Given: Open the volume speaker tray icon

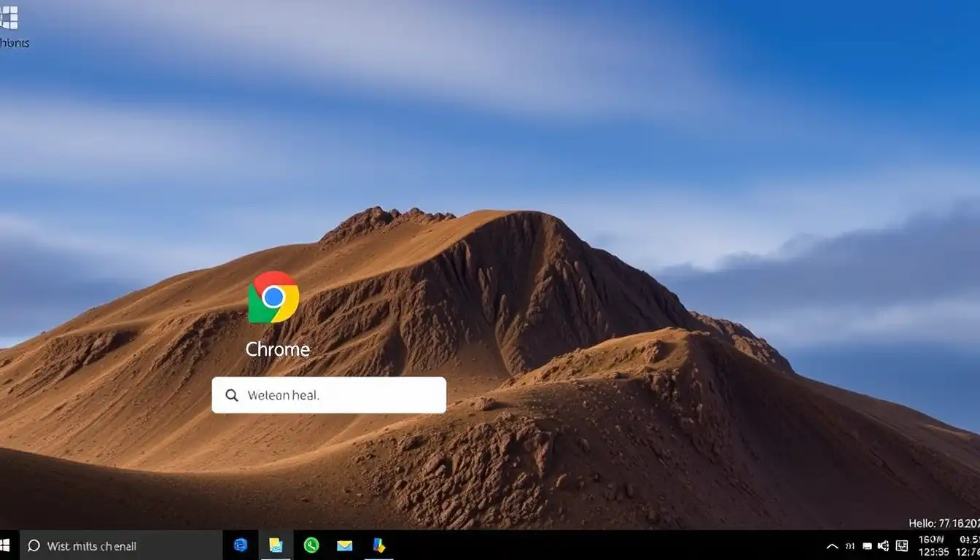Looking at the screenshot, I should (x=883, y=545).
